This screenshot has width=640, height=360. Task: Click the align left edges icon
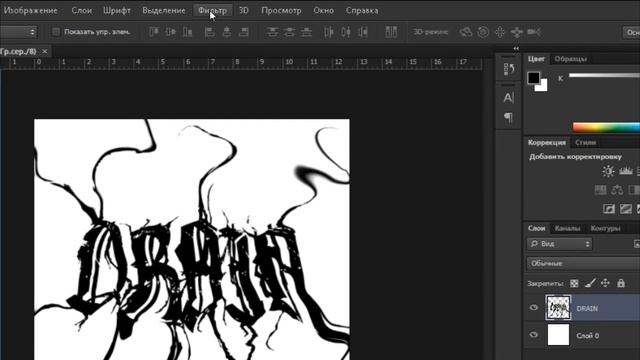coord(209,32)
